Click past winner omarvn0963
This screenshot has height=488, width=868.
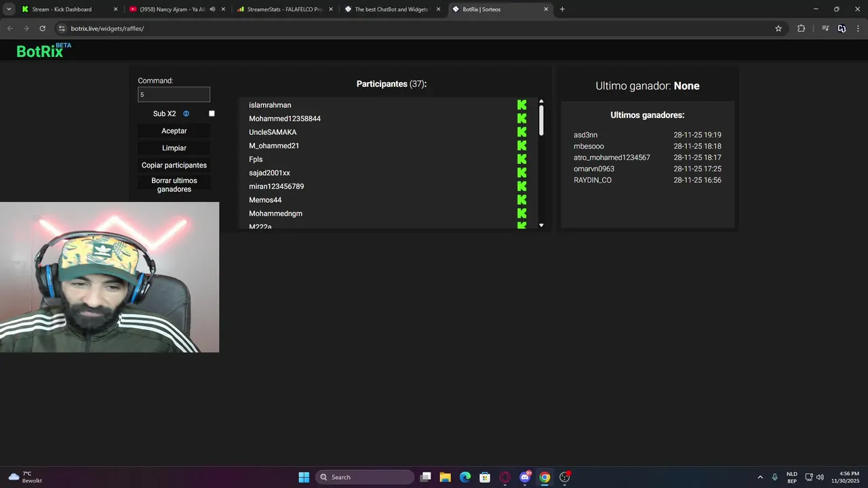[594, 169]
